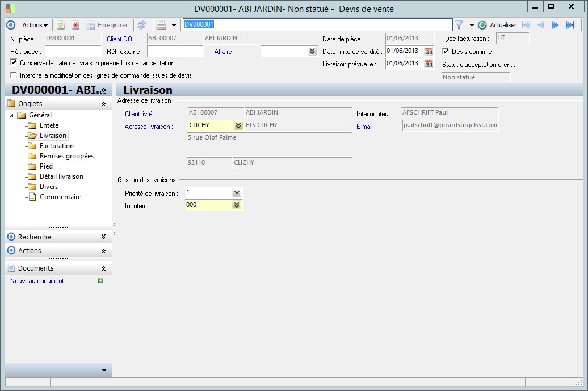The image size is (588, 391).
Task: Add new document with green plus icon
Action: point(100,281)
